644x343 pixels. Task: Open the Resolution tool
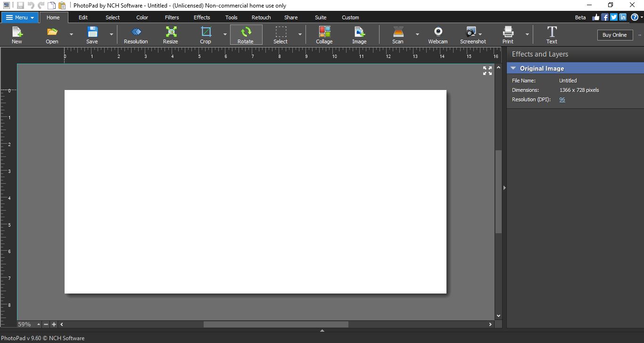pyautogui.click(x=136, y=35)
